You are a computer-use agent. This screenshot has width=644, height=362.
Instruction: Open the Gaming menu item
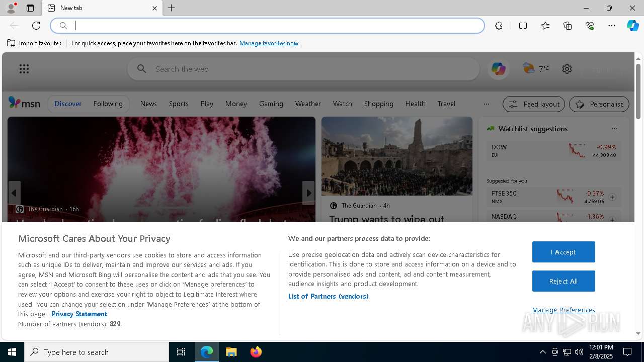[x=271, y=104]
